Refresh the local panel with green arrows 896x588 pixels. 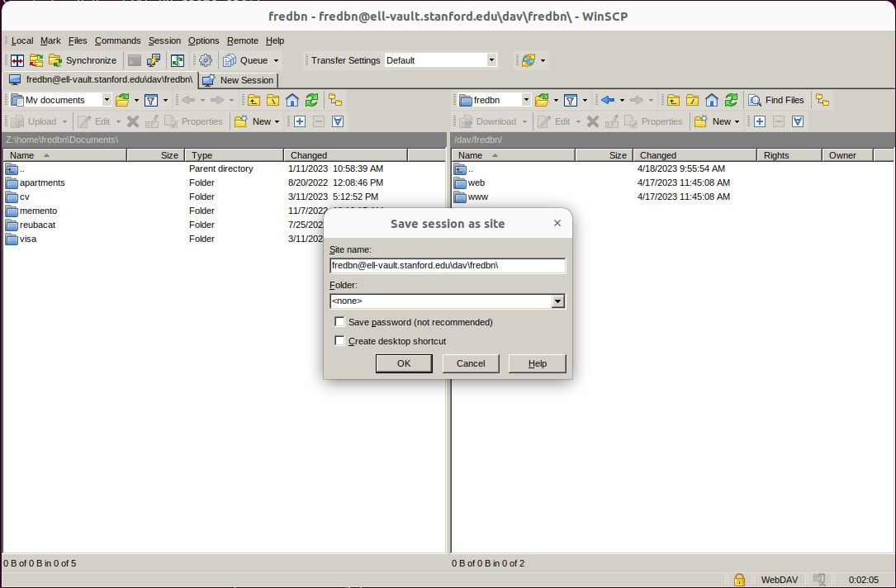(x=311, y=100)
